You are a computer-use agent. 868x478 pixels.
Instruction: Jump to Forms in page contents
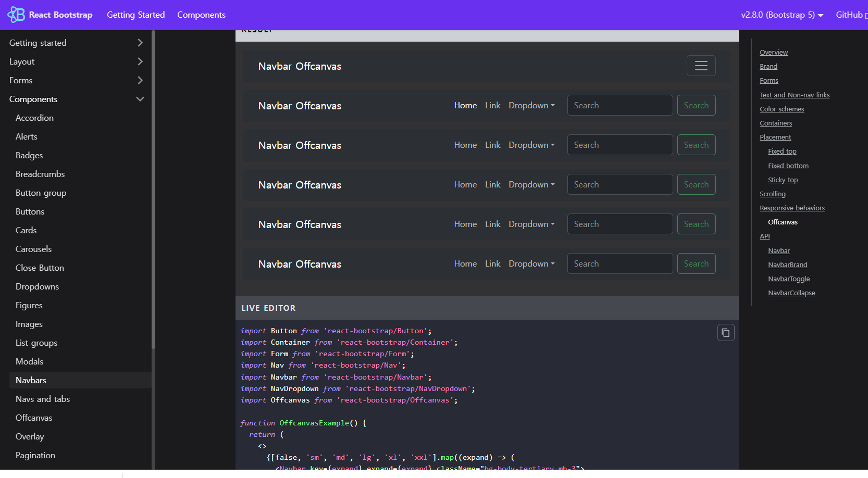coord(769,80)
